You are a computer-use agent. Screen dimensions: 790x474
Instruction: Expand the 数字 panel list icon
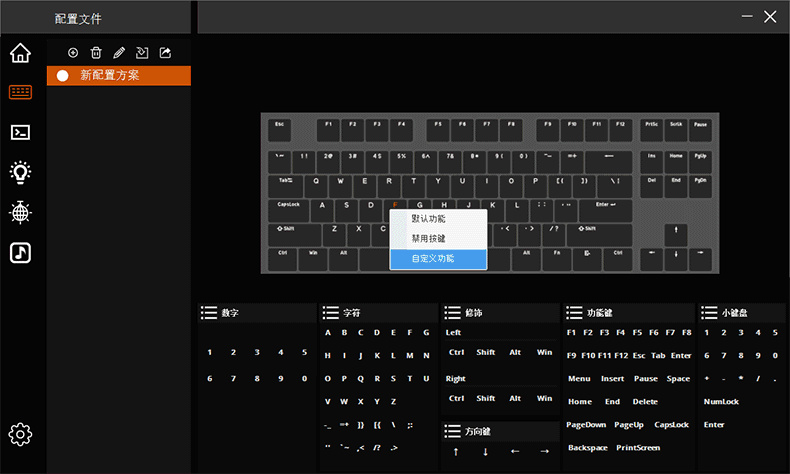[209, 313]
